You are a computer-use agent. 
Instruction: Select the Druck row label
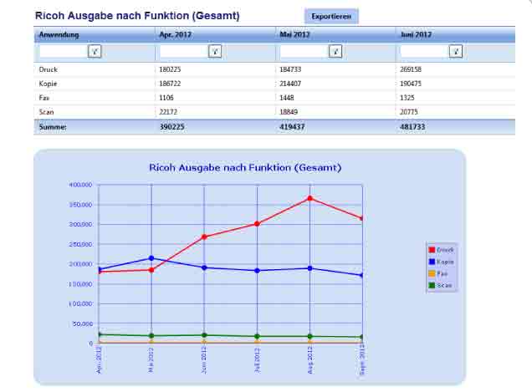coord(49,69)
